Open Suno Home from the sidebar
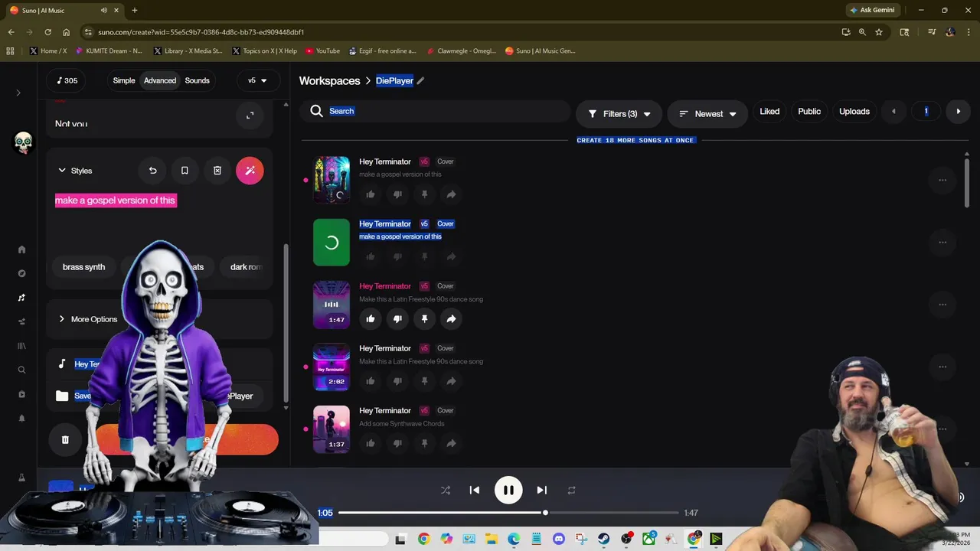The height and width of the screenshot is (551, 980). [21, 249]
